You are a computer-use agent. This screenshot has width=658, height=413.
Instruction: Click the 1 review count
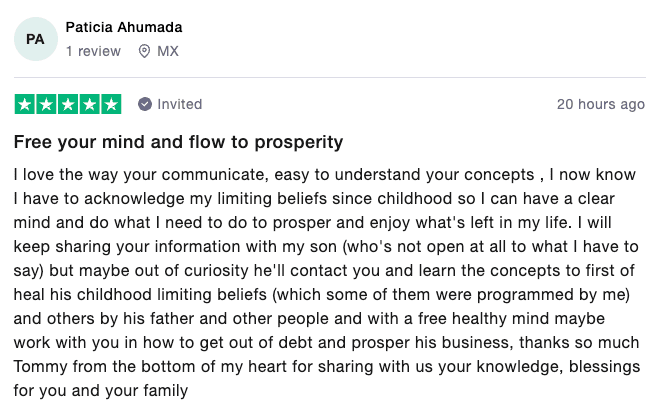(x=93, y=51)
